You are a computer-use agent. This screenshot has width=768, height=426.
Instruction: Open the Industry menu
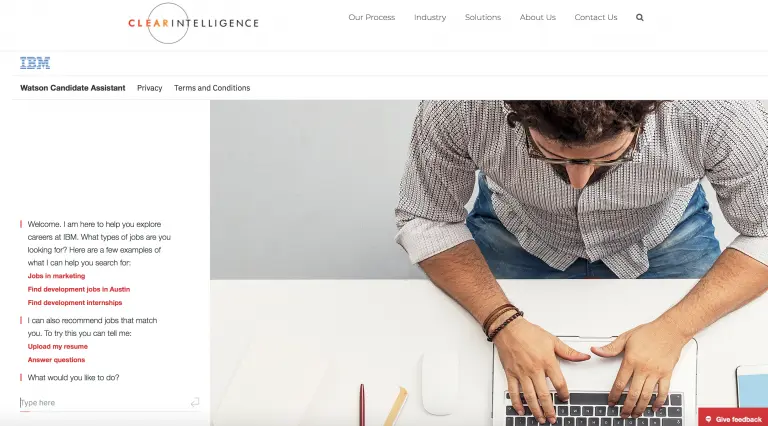(430, 17)
